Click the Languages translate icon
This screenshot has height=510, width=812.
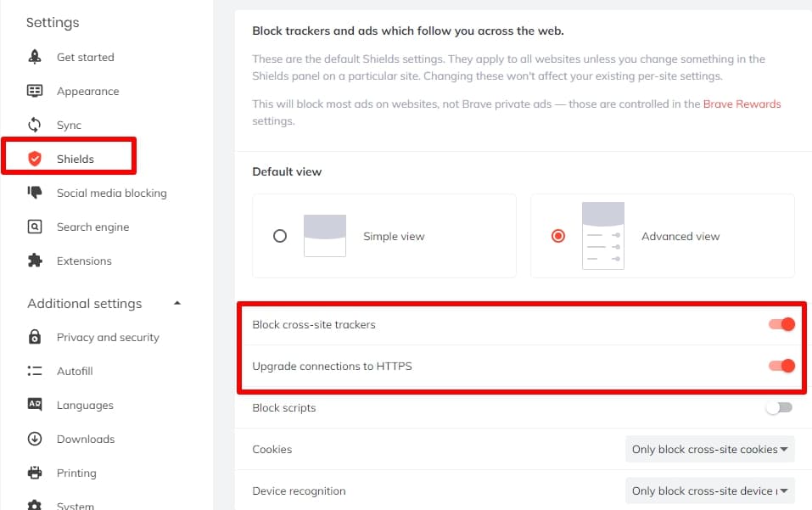35,405
